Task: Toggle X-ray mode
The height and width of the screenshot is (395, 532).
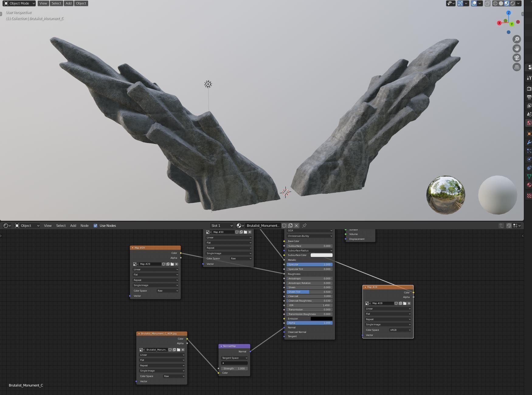Action: click(487, 3)
